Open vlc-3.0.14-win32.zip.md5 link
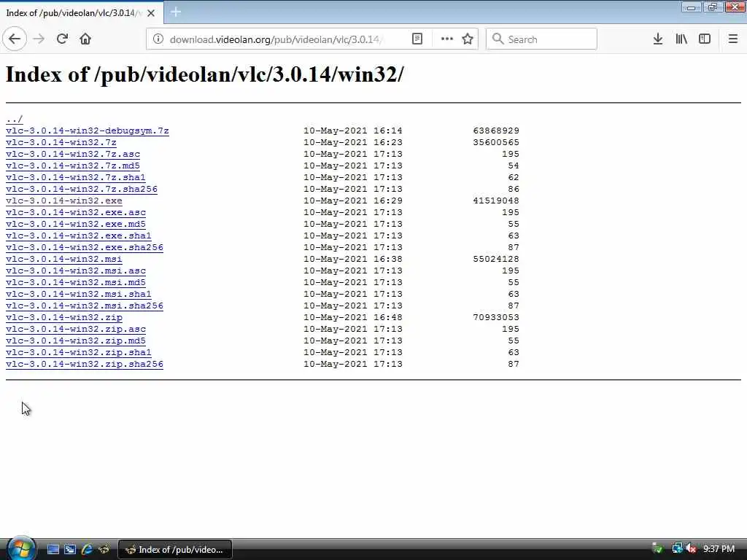Screen dimensions: 747x560 click(x=76, y=341)
